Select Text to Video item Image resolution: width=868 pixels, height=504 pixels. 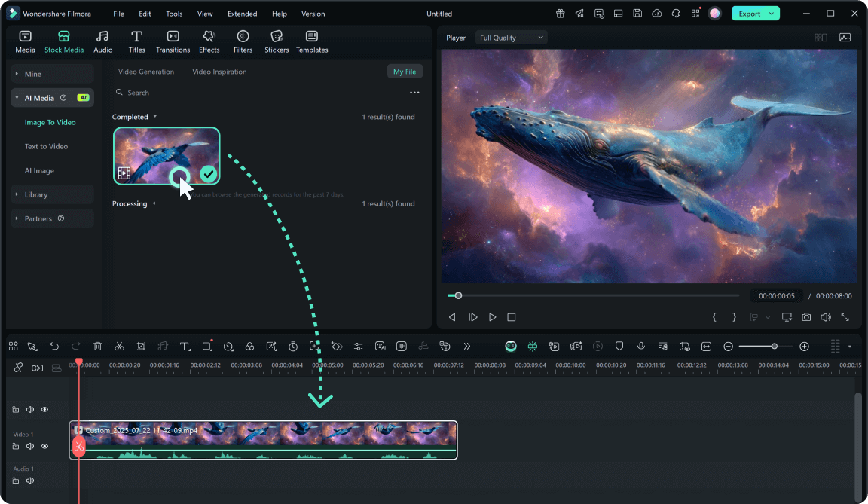tap(46, 147)
